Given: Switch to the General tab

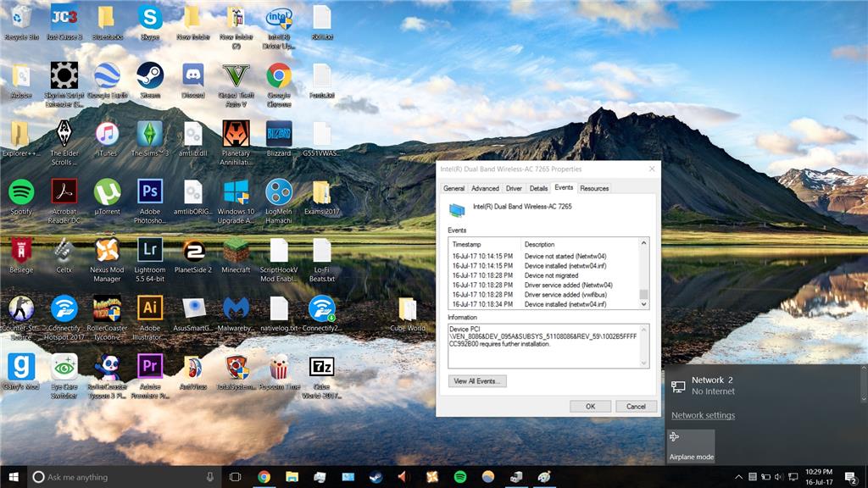Looking at the screenshot, I should coord(454,188).
